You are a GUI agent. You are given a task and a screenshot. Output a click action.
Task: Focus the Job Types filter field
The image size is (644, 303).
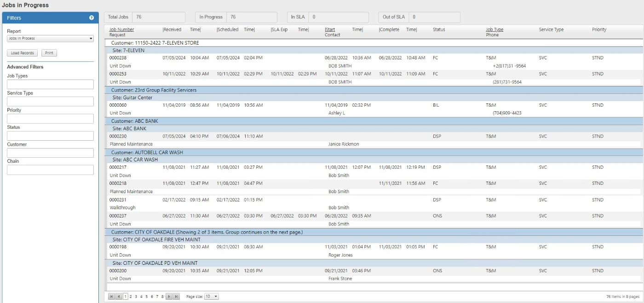pos(50,85)
